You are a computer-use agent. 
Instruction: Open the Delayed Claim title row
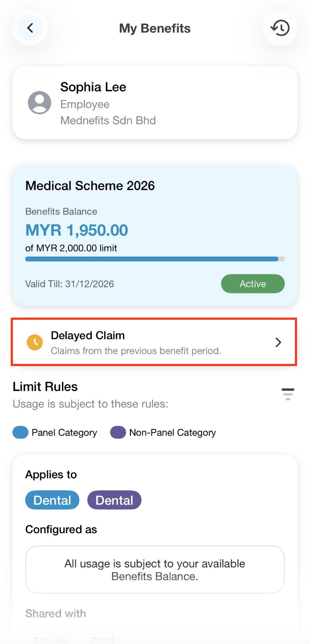(88, 335)
